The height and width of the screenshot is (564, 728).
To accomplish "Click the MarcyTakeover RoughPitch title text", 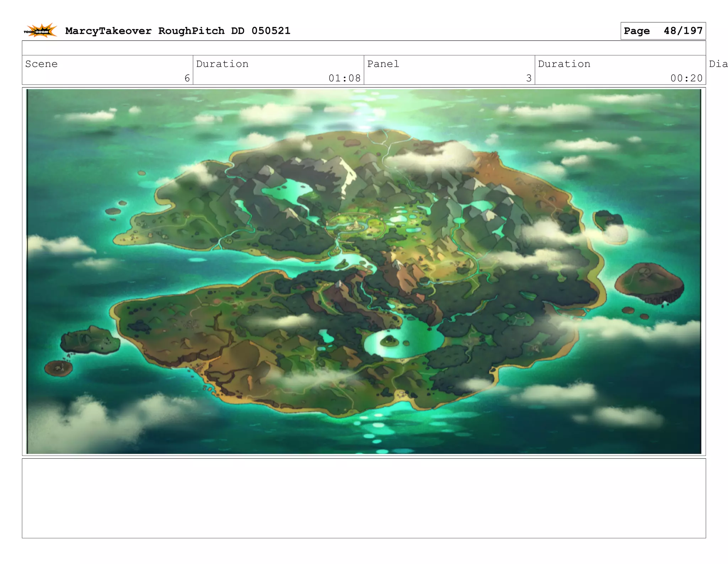I will click(178, 31).
